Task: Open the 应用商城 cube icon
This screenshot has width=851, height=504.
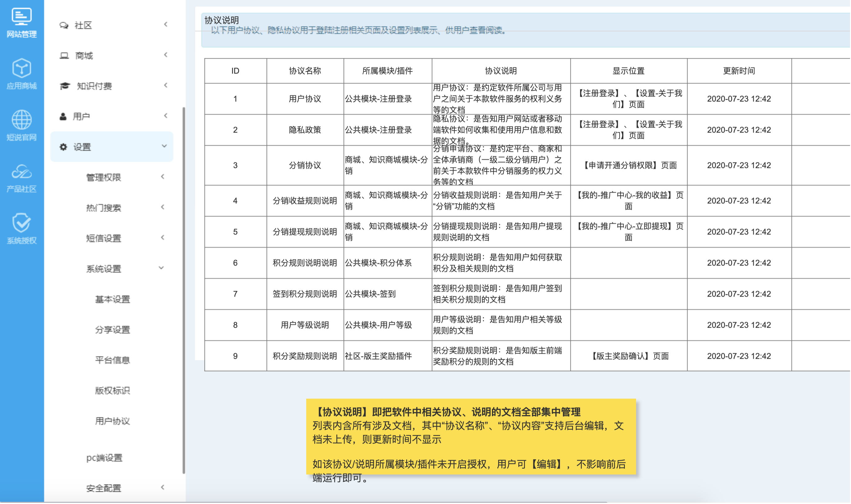Action: pyautogui.click(x=21, y=68)
